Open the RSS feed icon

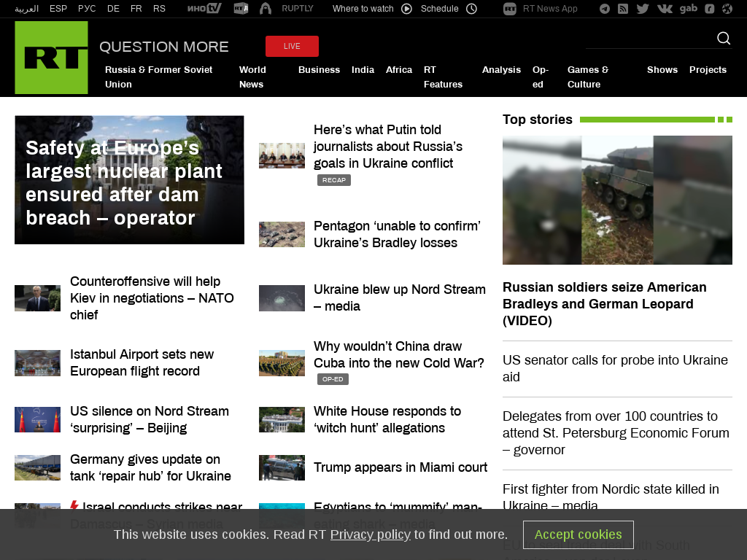623,9
